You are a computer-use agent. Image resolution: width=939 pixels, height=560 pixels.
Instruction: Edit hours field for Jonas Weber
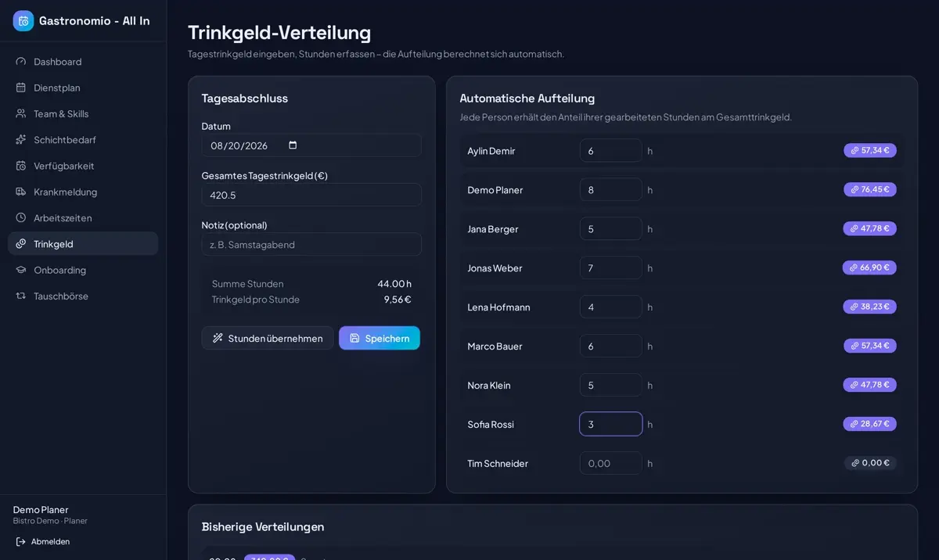tap(611, 267)
